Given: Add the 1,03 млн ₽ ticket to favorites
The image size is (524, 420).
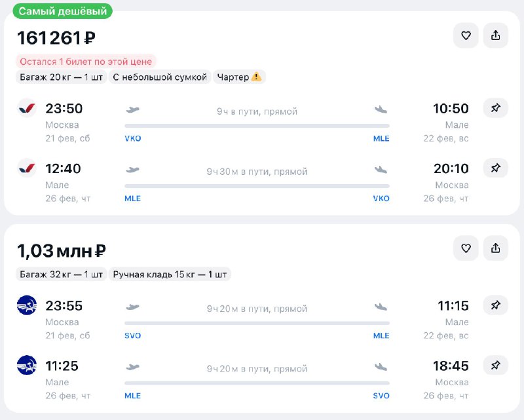Looking at the screenshot, I should click(466, 248).
